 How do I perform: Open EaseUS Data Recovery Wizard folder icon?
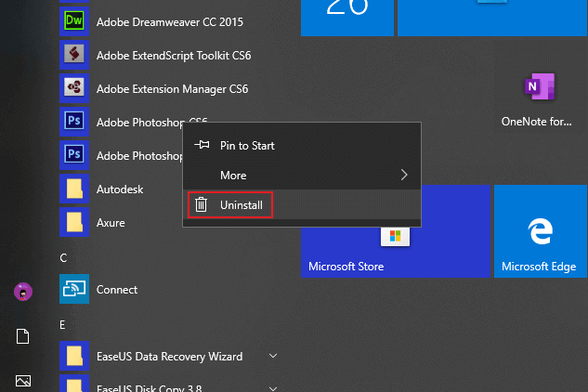click(74, 356)
